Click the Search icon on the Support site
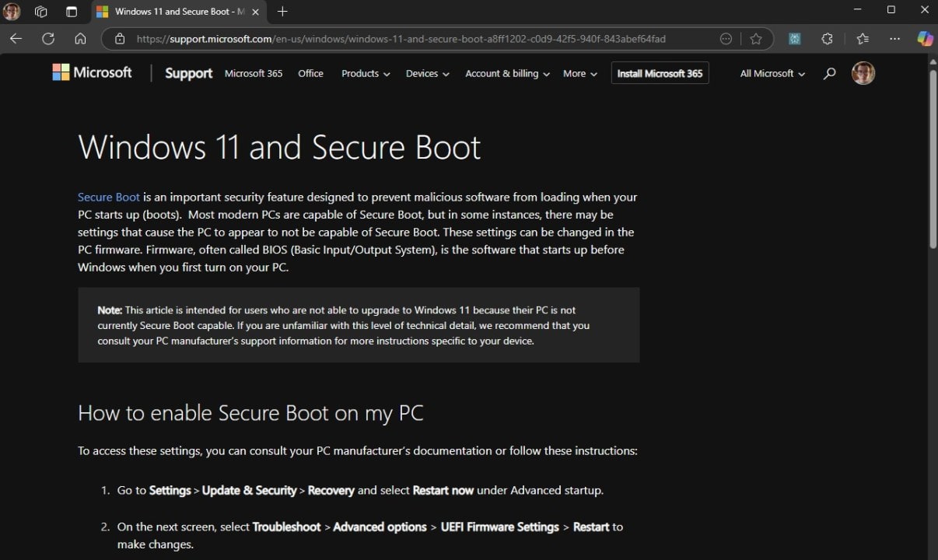938x560 pixels. tap(829, 72)
